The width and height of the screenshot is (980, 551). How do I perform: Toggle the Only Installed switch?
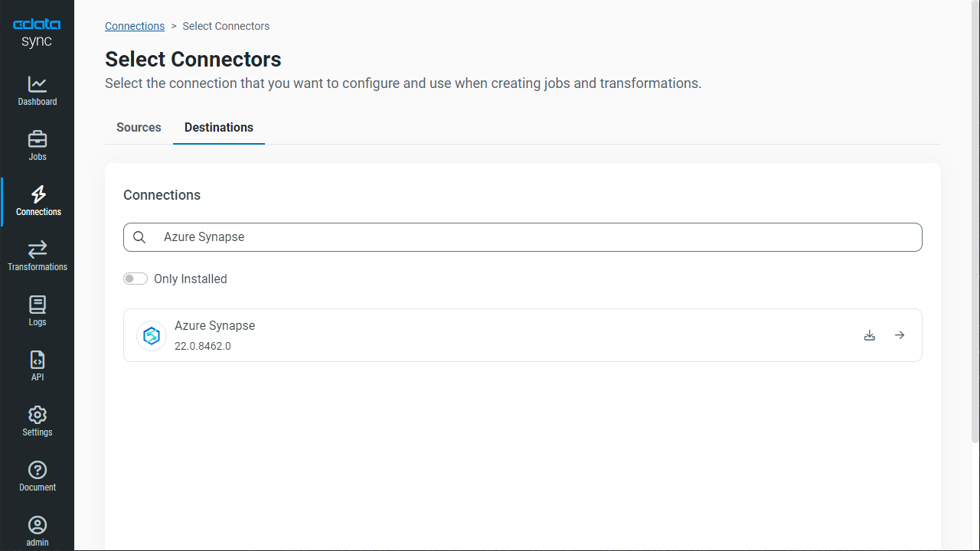pyautogui.click(x=136, y=279)
